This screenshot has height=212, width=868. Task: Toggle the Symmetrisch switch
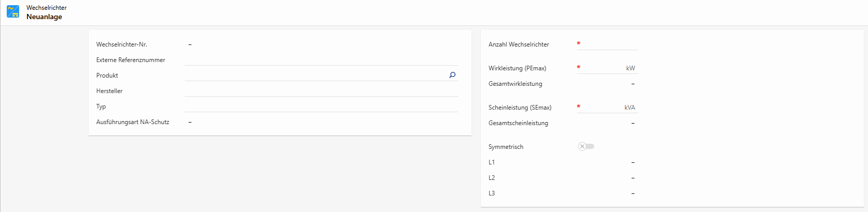tap(586, 146)
